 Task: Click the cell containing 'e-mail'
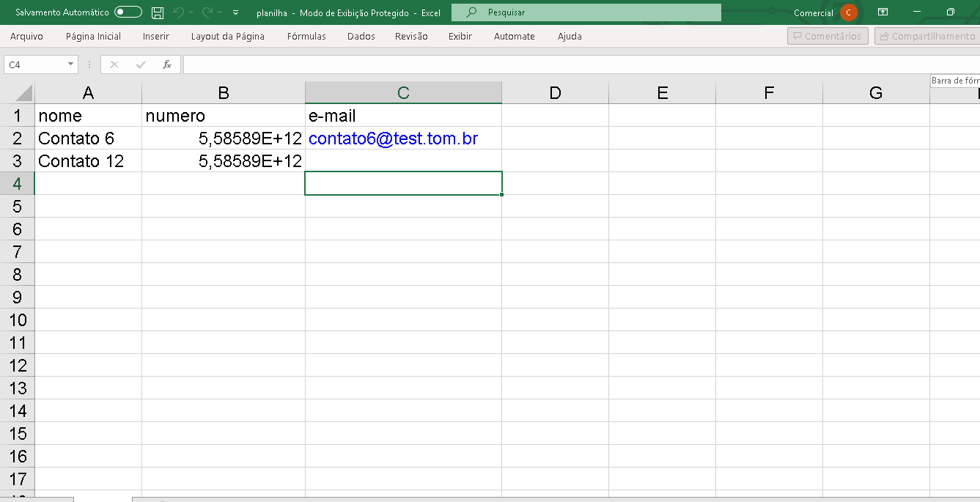[403, 115]
